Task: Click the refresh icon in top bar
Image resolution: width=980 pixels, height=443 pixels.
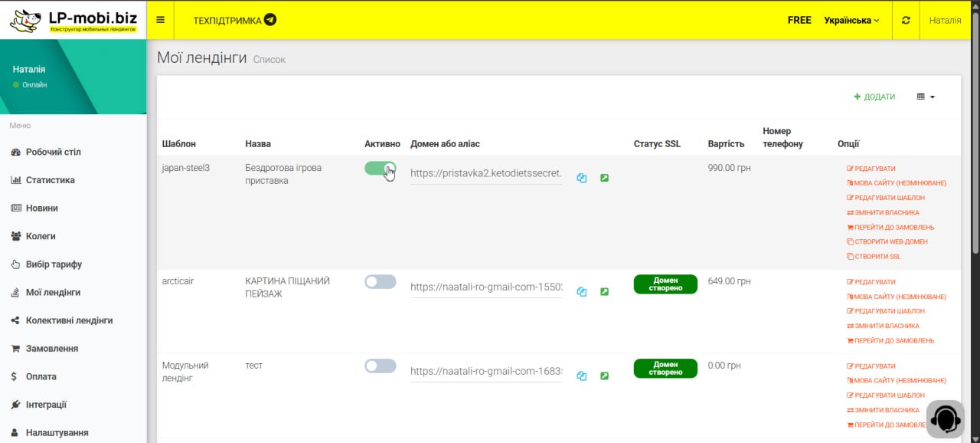Action: (906, 20)
